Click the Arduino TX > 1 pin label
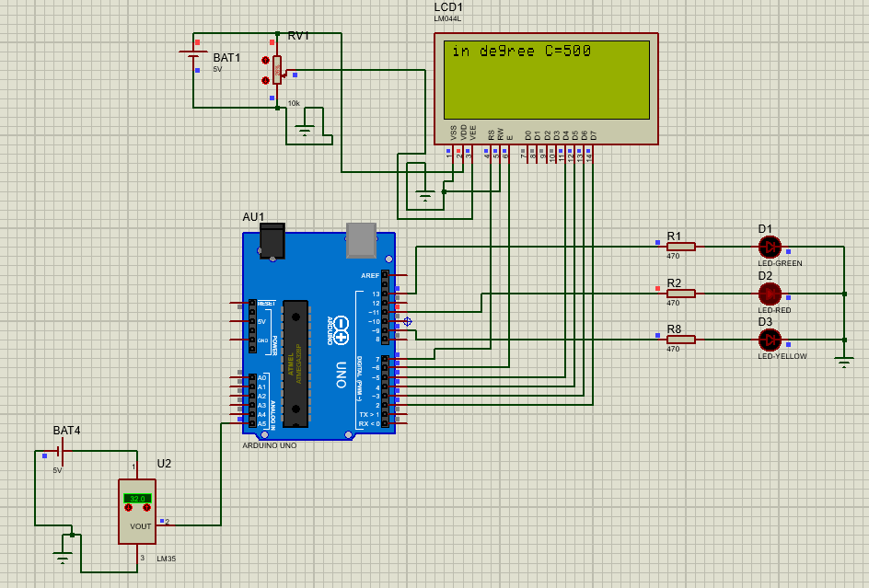The width and height of the screenshot is (869, 588). coord(369,414)
